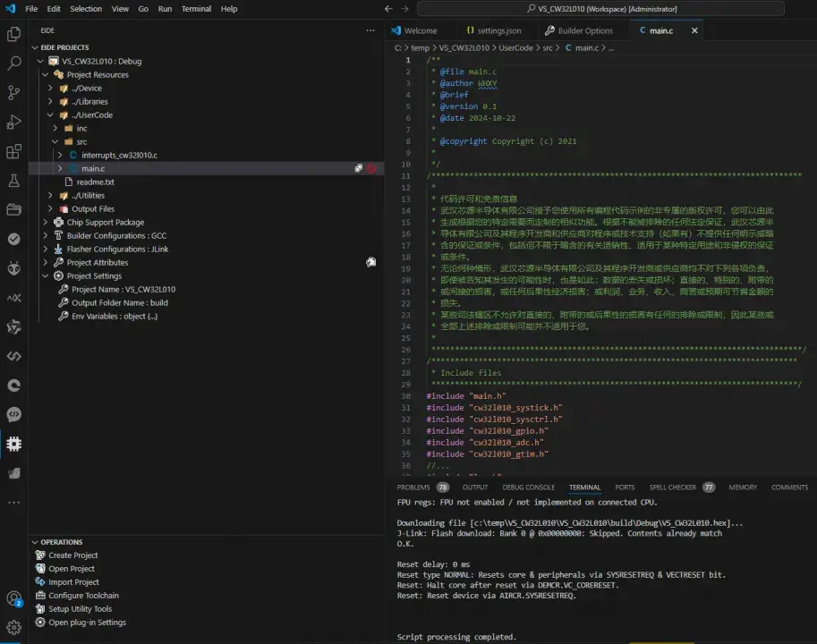The image size is (817, 644).
Task: Go back using the navigation left arrow
Action: click(x=388, y=9)
